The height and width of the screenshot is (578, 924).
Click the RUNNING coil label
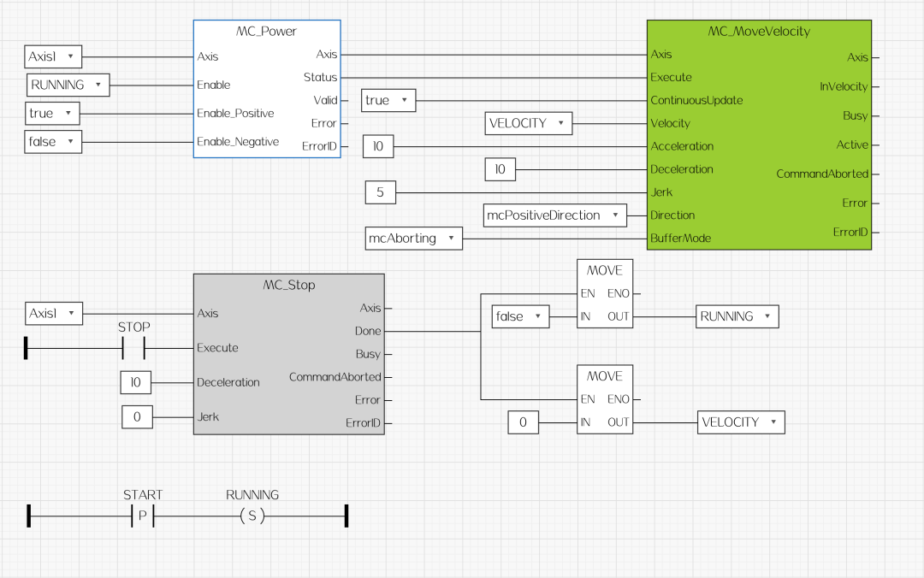[x=252, y=495]
